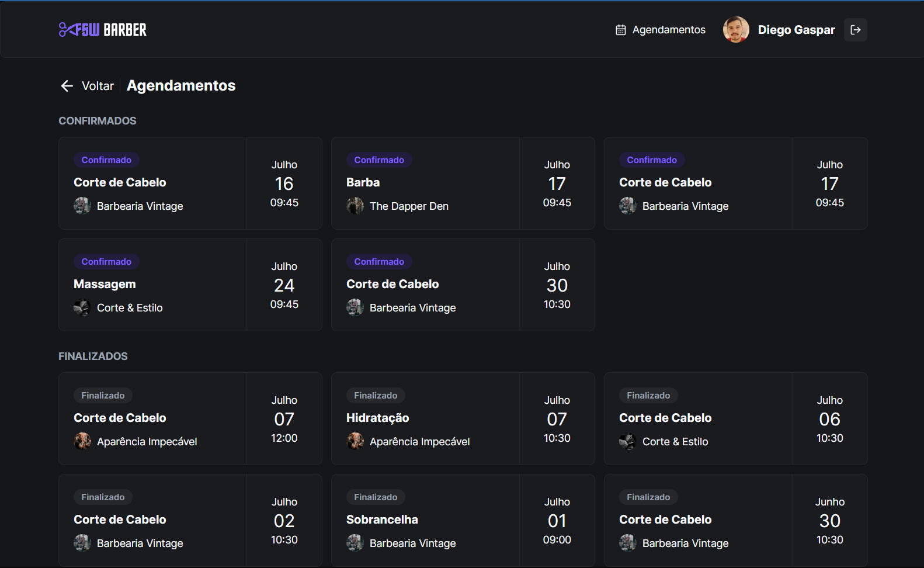Click the back arrow icon

67,86
